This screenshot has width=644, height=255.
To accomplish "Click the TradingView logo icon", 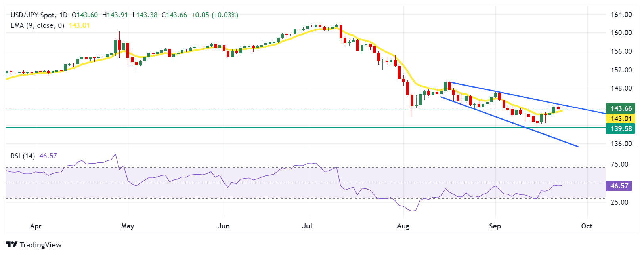I will coord(11,245).
